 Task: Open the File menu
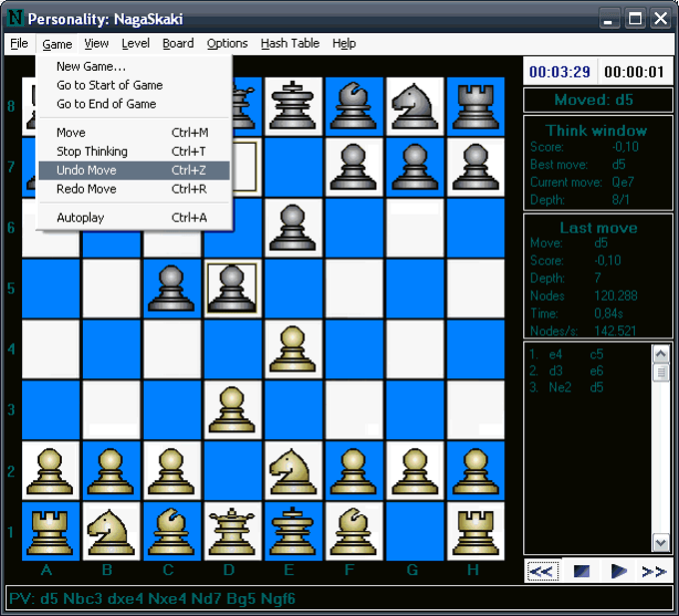(19, 44)
